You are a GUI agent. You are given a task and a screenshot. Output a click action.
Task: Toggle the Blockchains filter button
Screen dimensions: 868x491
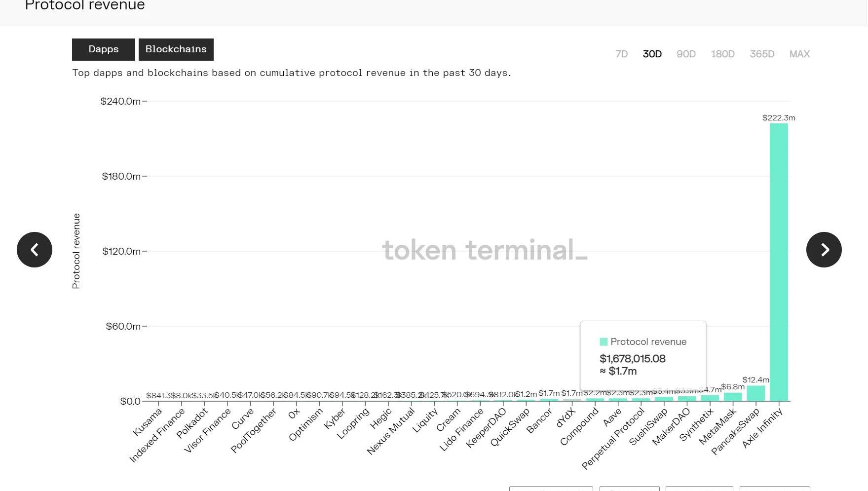point(176,49)
